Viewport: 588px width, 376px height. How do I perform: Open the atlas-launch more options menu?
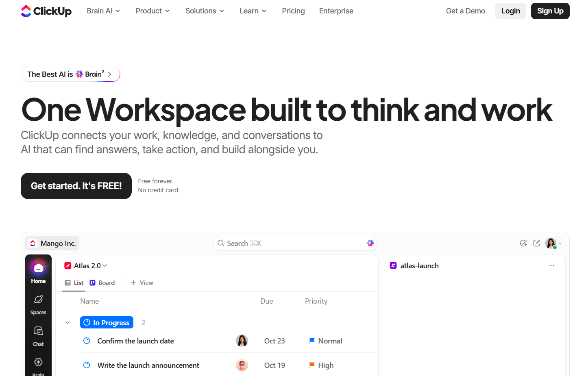[x=552, y=265]
